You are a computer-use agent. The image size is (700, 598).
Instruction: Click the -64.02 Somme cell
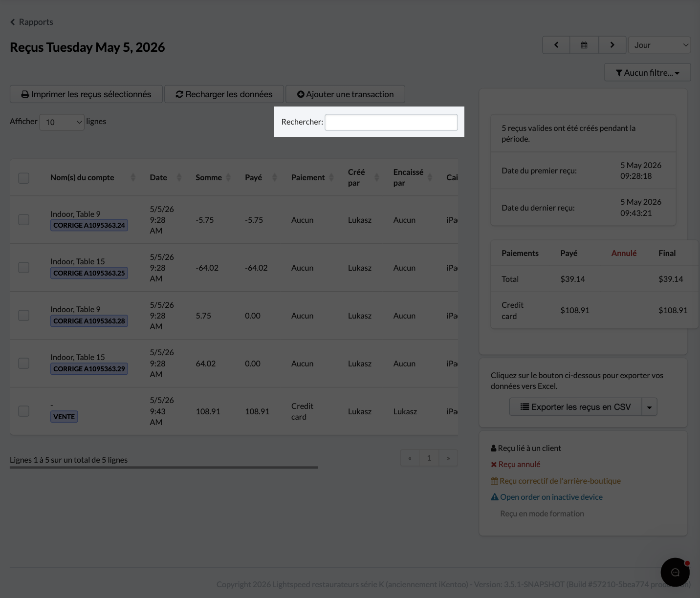pyautogui.click(x=207, y=268)
